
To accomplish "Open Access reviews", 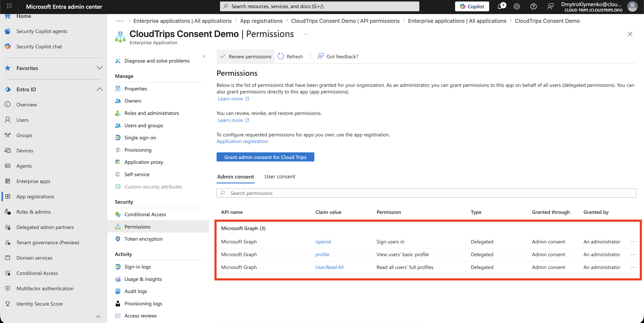I will [141, 316].
